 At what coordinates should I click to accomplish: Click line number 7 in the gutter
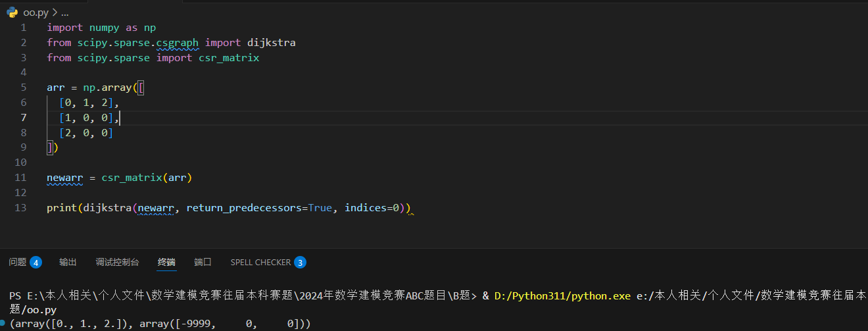tap(24, 118)
